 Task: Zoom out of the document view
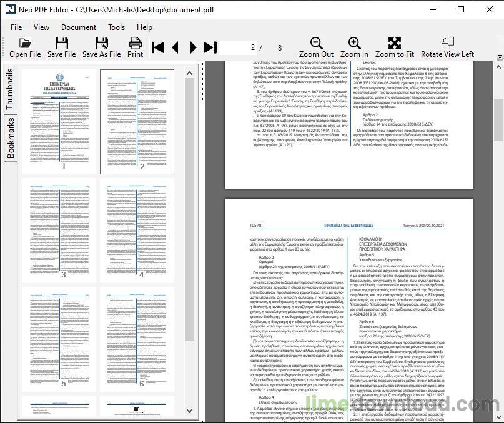coord(316,47)
